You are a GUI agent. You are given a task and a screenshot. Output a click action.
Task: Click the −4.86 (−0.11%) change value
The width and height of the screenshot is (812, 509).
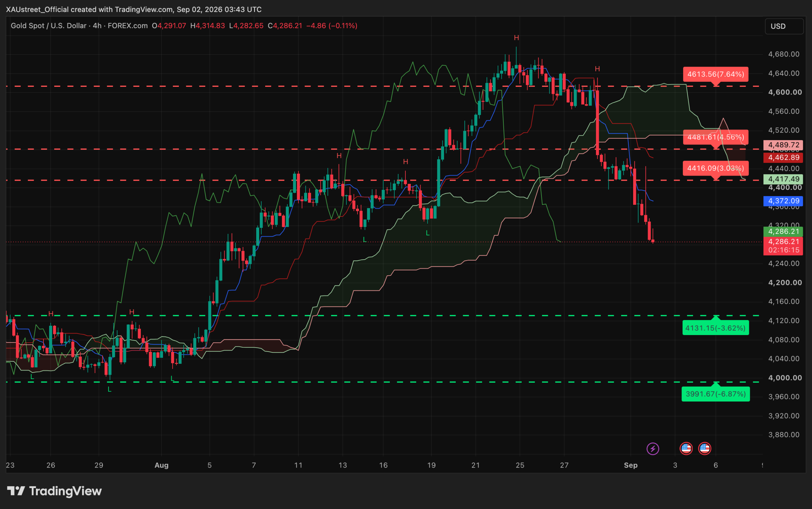(x=332, y=26)
